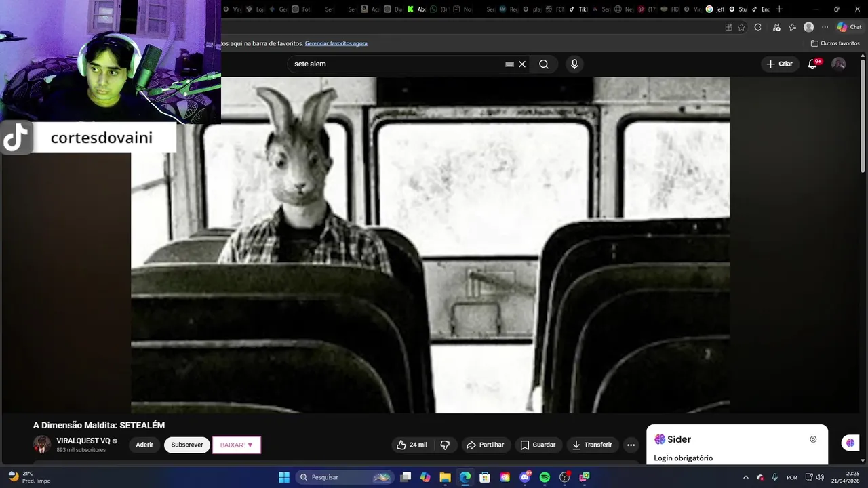Clear the search text with the X icon
This screenshot has width=868, height=488.
522,64
